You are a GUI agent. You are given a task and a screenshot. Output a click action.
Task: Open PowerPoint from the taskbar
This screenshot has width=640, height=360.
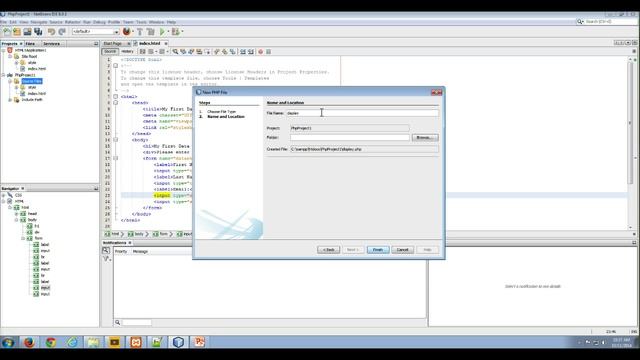coord(199,342)
